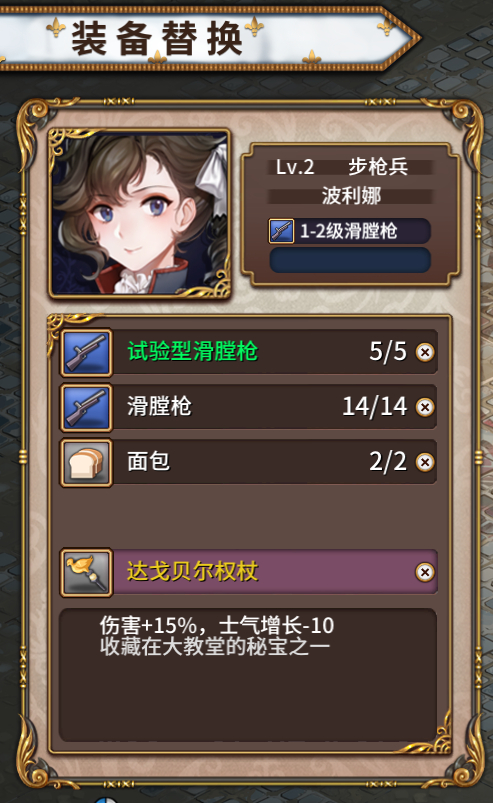Select the purple 达戈贝尔权杖 accessory row

coord(249,572)
